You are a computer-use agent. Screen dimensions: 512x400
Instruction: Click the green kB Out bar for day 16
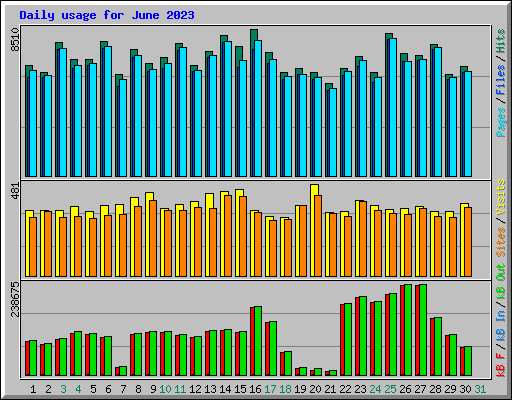pyautogui.click(x=258, y=341)
